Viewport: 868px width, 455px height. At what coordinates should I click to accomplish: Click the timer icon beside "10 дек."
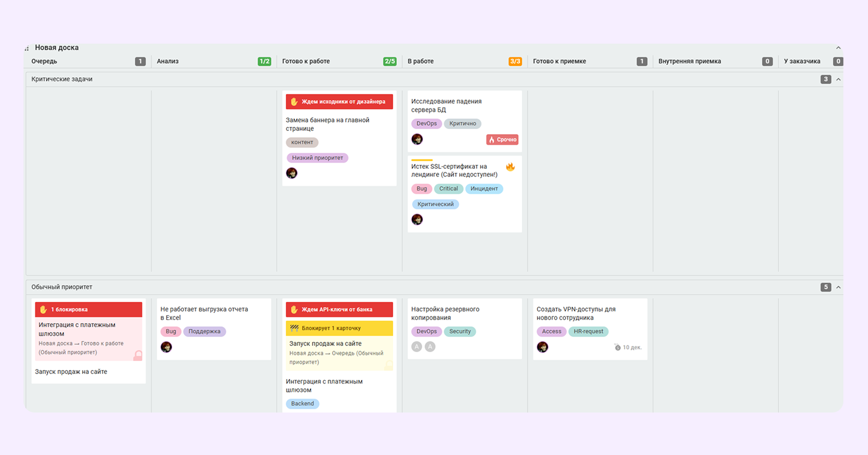coord(617,347)
